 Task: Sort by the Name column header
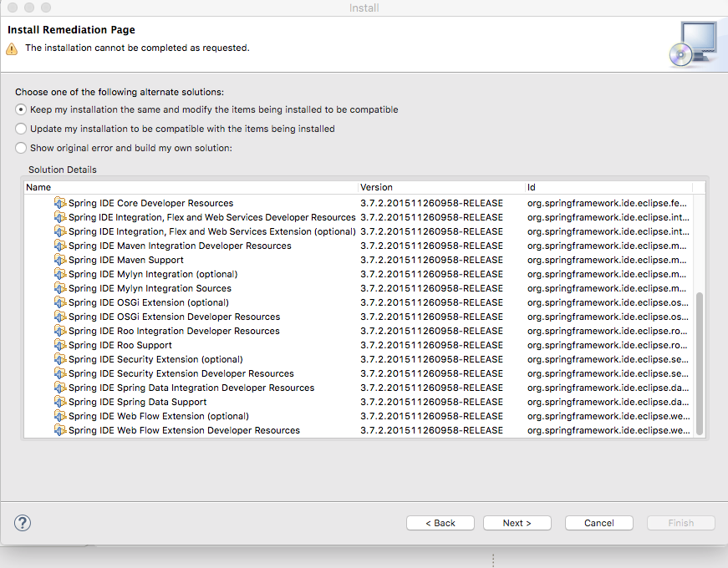tap(191, 187)
